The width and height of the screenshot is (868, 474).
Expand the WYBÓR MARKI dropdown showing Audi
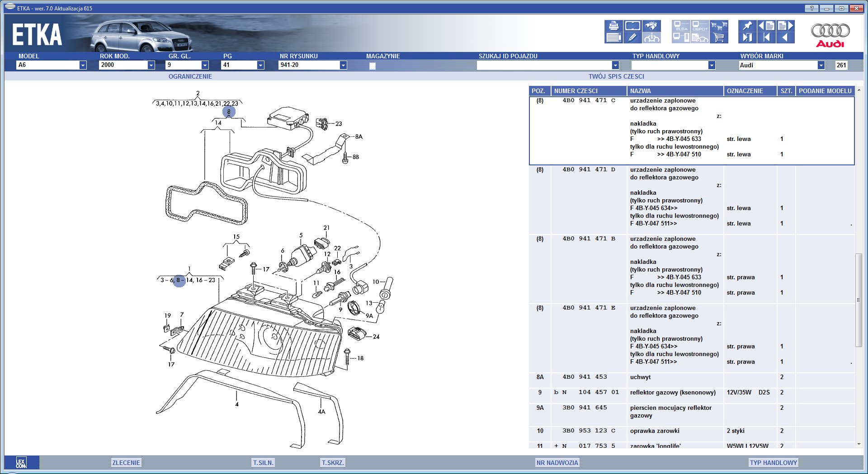coord(821,65)
